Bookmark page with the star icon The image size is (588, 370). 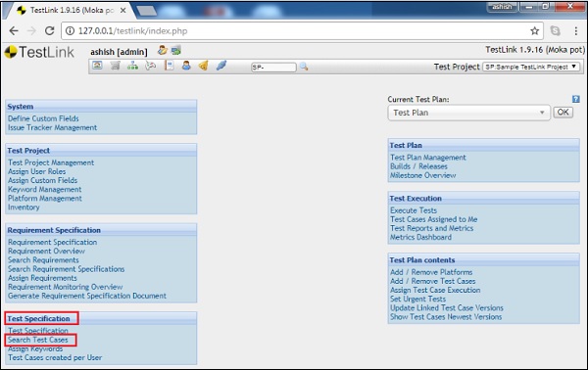click(x=535, y=31)
